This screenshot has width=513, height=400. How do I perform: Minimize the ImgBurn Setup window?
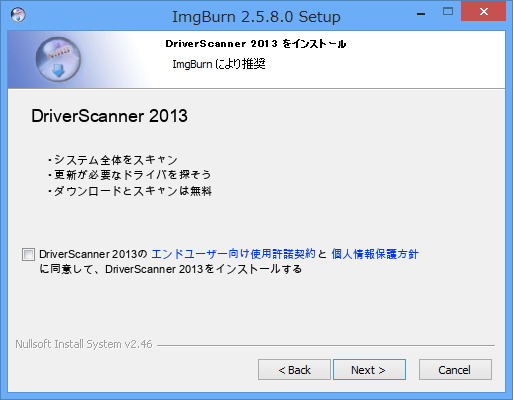pos(421,14)
